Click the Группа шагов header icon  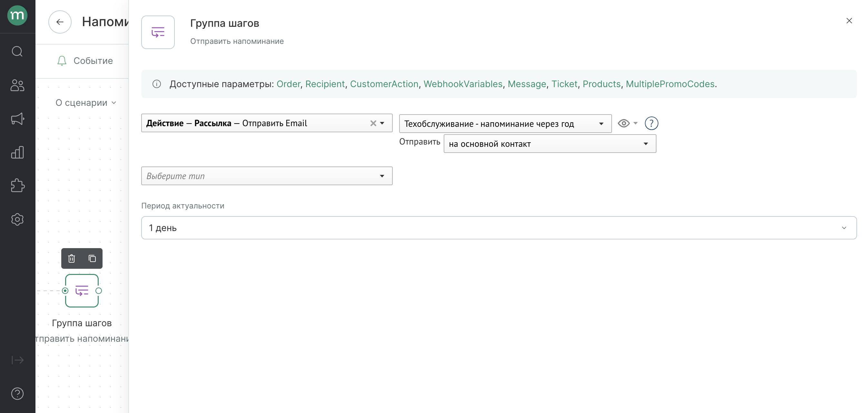point(158,32)
